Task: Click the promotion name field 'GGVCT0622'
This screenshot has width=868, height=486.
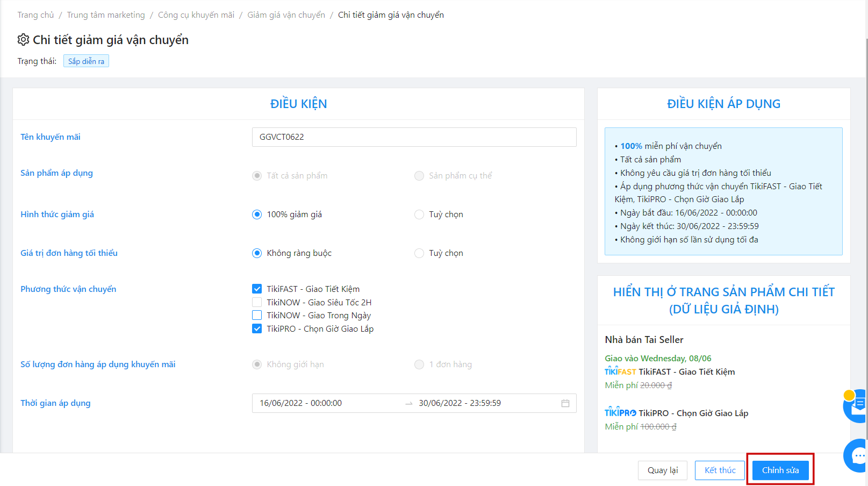Action: pos(414,137)
